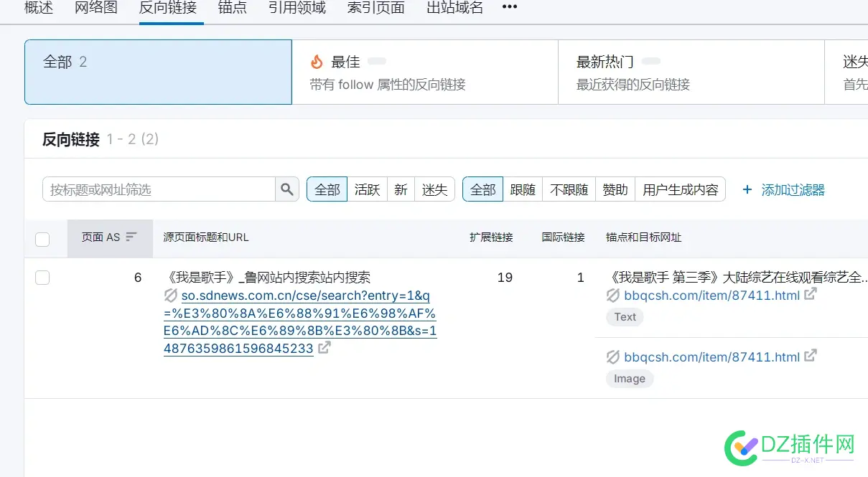This screenshot has height=477, width=868.
Task: Click the plus icon next to 添加过滤器
Action: click(747, 189)
